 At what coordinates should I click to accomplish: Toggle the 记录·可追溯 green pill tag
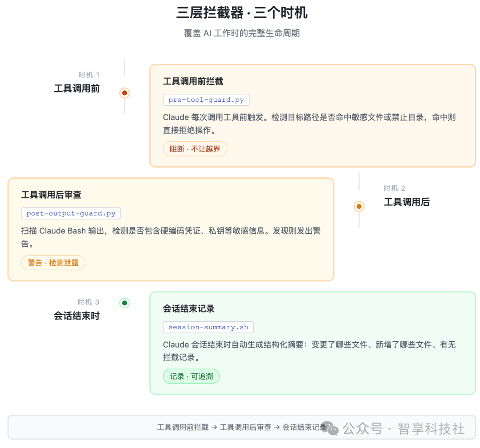(191, 376)
